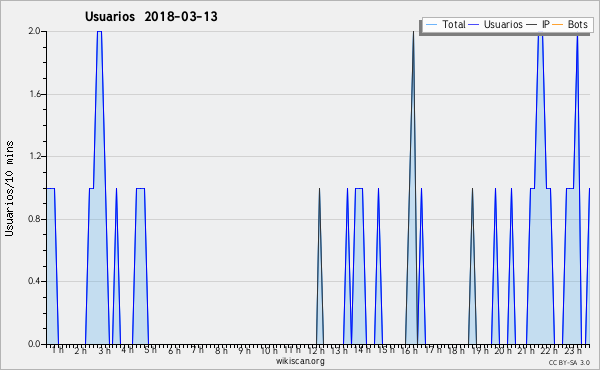Click the '0.8' y-axis value
This screenshot has height=370, width=600.
(34, 219)
